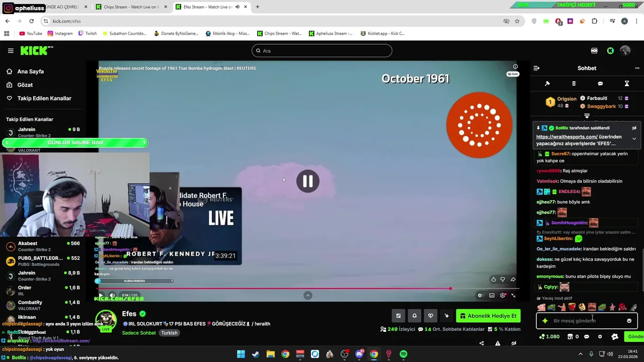Expand the gift leaderboard down arrow
644x362 pixels.
587,116
